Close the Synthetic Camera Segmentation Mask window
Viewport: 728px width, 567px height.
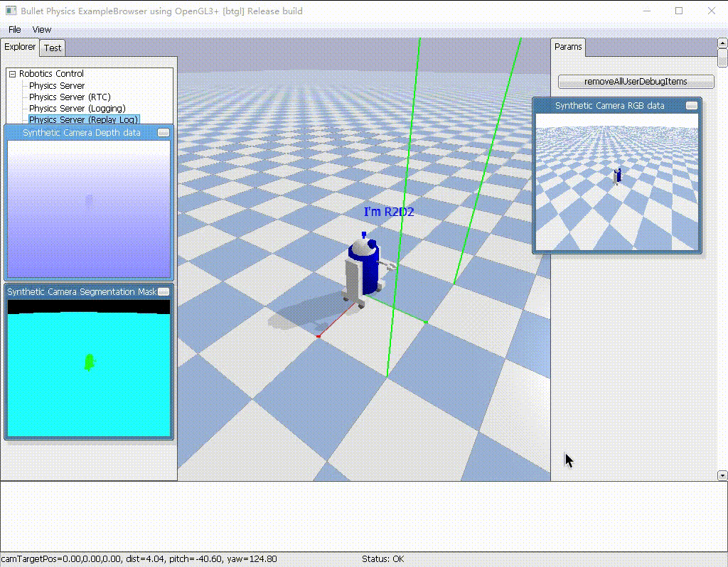click(164, 291)
